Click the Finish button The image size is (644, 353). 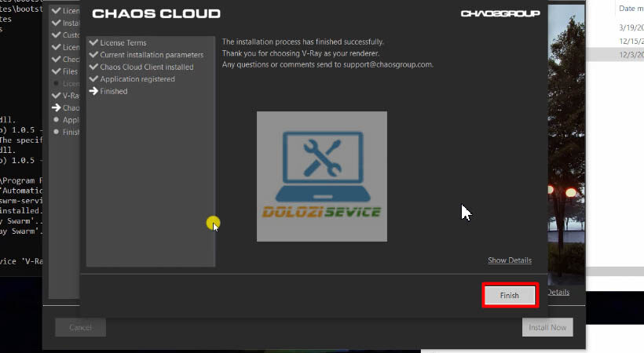point(509,295)
